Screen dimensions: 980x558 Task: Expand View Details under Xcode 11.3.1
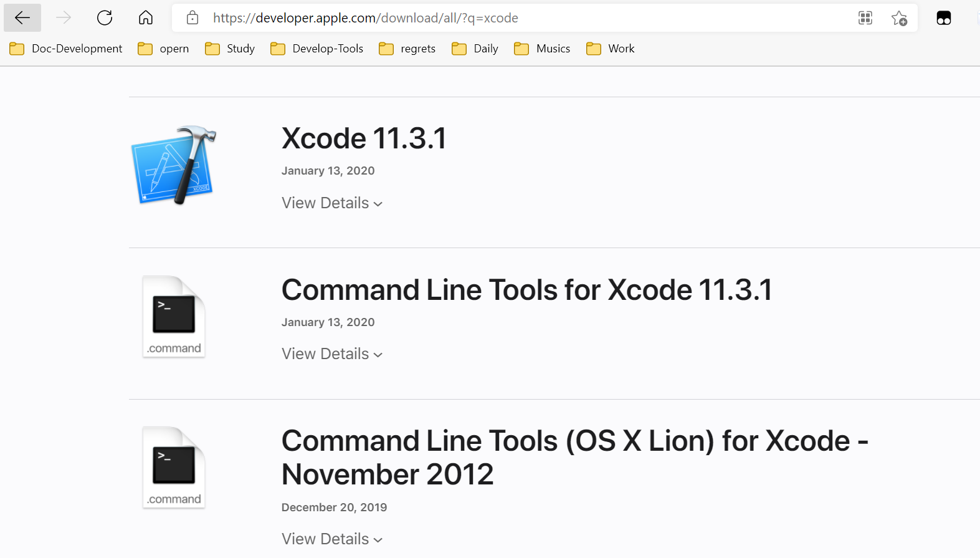(331, 203)
